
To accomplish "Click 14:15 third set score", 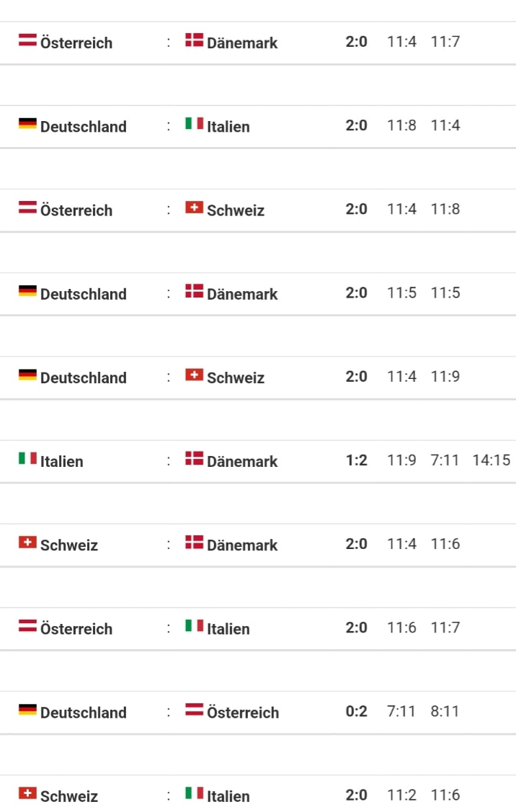I will pos(491,460).
